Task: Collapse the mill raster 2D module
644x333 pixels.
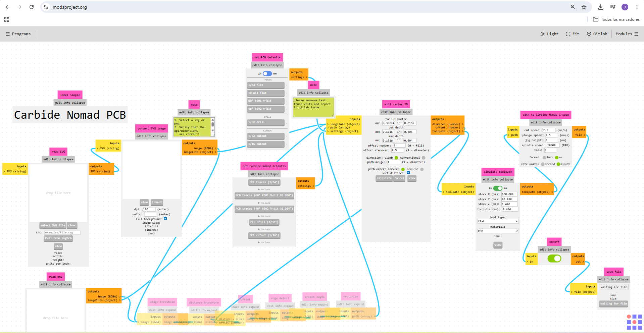Action: (404, 112)
